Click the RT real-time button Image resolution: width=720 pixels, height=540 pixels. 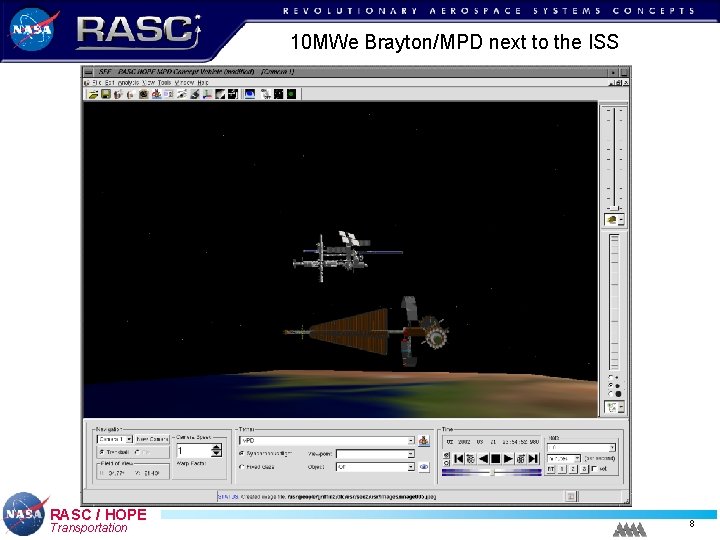coord(551,469)
